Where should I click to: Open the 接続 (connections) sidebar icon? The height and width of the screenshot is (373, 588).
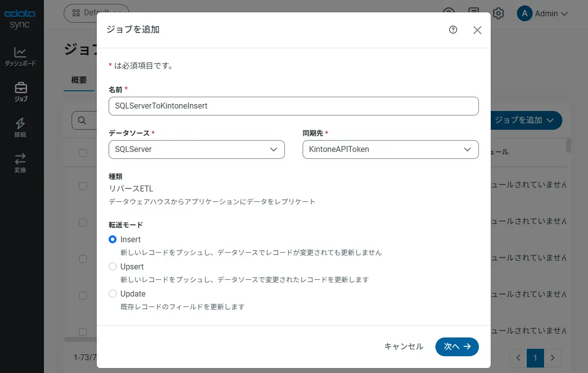[20, 127]
